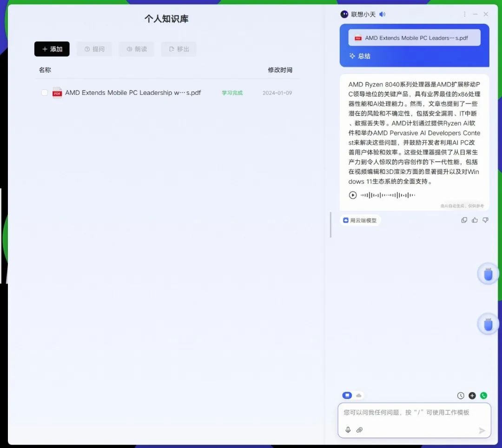Open the three-dot more options menu

464,14
